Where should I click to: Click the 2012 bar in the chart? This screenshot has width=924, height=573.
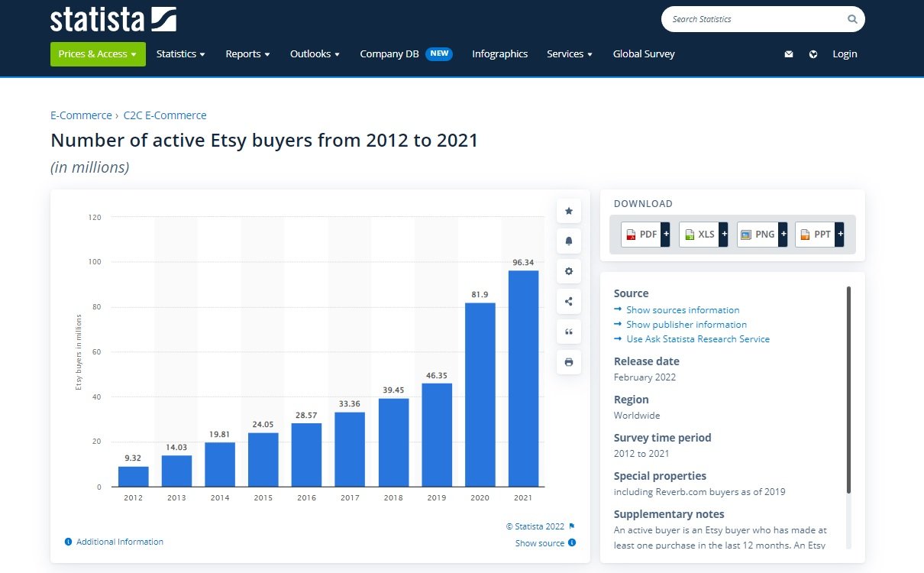point(134,476)
